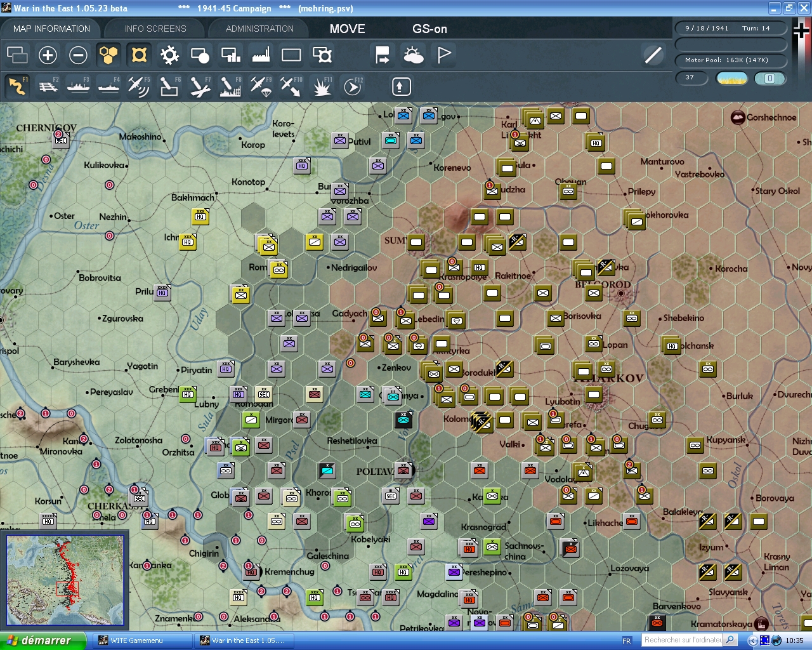Click the factory toolbar icon
The image size is (812, 650).
point(261,55)
